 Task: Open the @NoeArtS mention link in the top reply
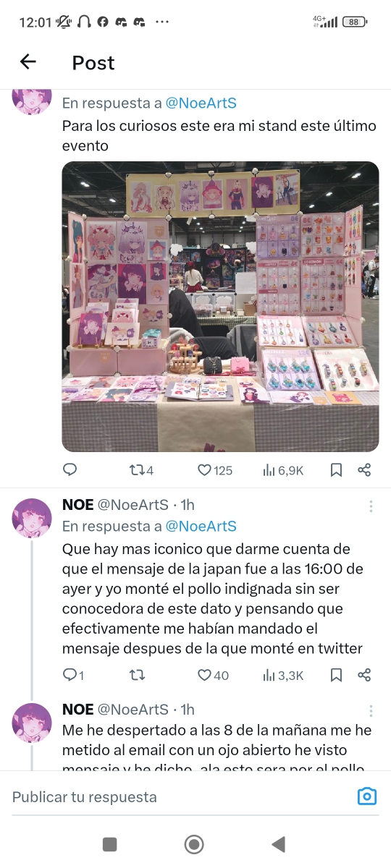201,103
